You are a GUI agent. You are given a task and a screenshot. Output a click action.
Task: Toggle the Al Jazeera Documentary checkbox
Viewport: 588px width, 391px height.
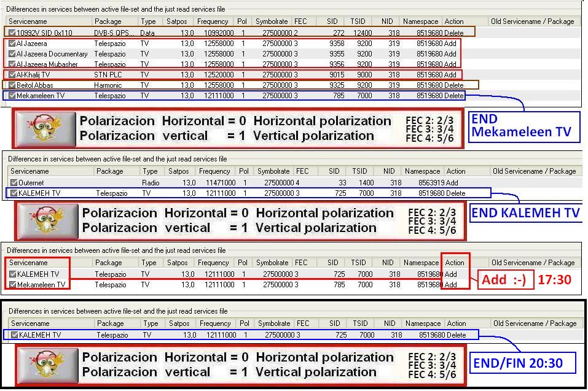tap(12, 54)
